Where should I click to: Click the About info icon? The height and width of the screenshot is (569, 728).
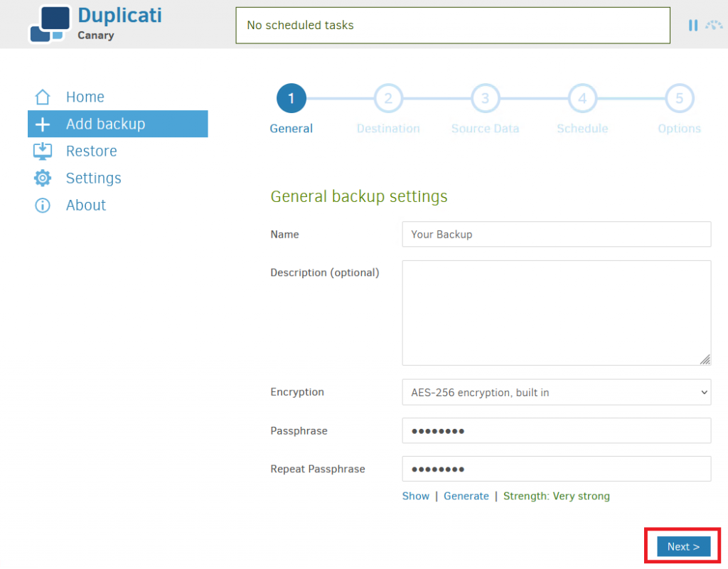(43, 206)
